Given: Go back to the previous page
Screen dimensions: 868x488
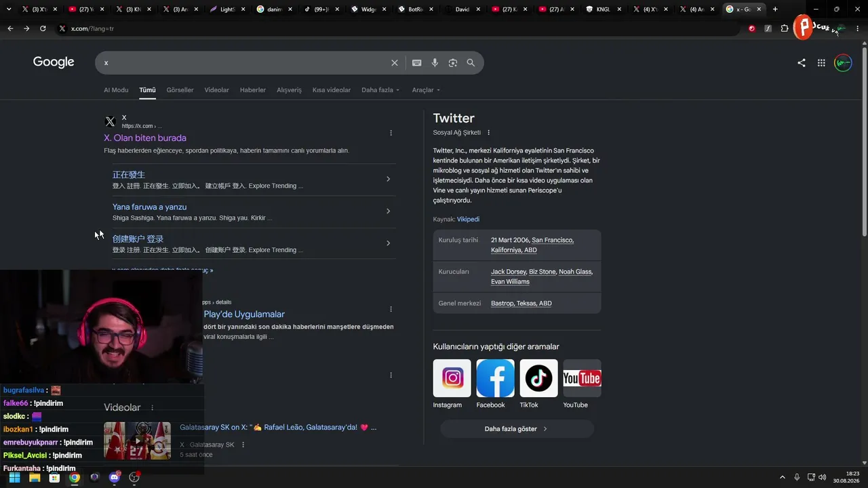Looking at the screenshot, I should pos(10,28).
